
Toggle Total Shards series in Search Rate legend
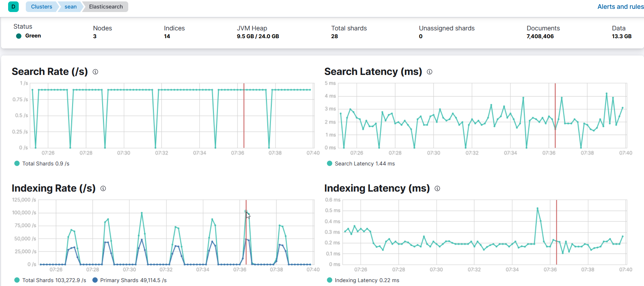click(42, 164)
